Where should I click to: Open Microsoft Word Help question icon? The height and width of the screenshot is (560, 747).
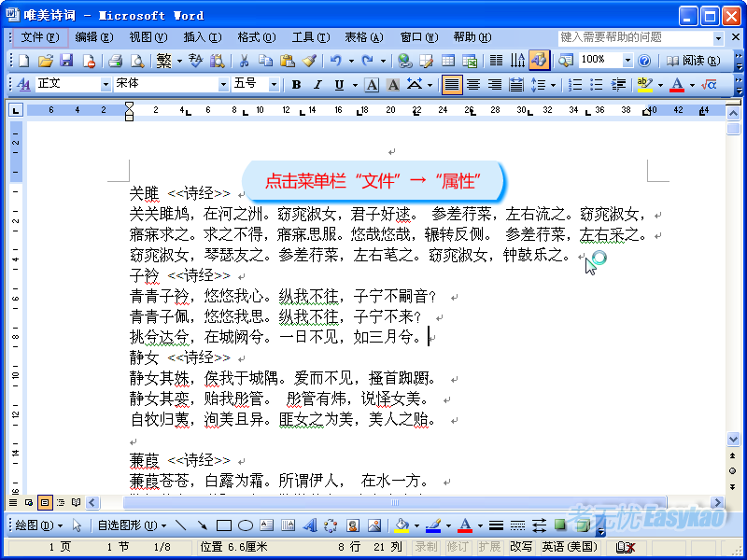[x=644, y=61]
